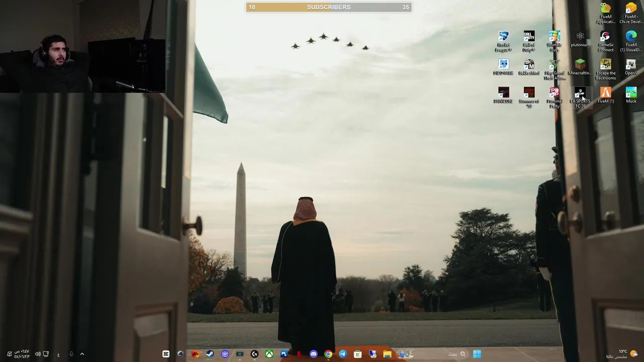
Task: Open the OpenIV desktop shortcut
Action: coord(631,67)
